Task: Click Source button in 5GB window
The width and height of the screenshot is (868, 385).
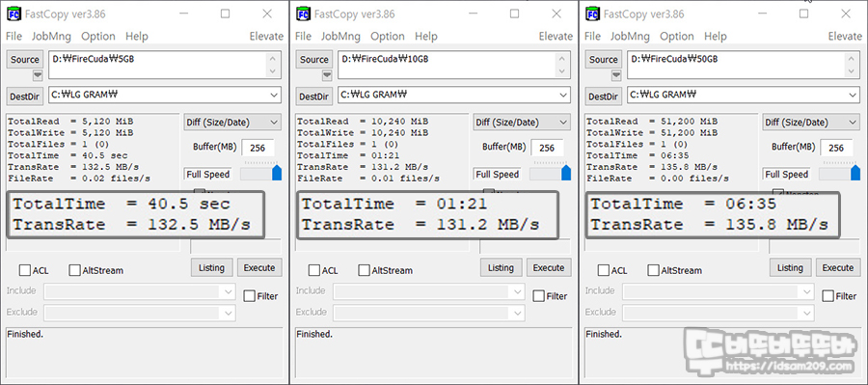Action: (x=25, y=60)
